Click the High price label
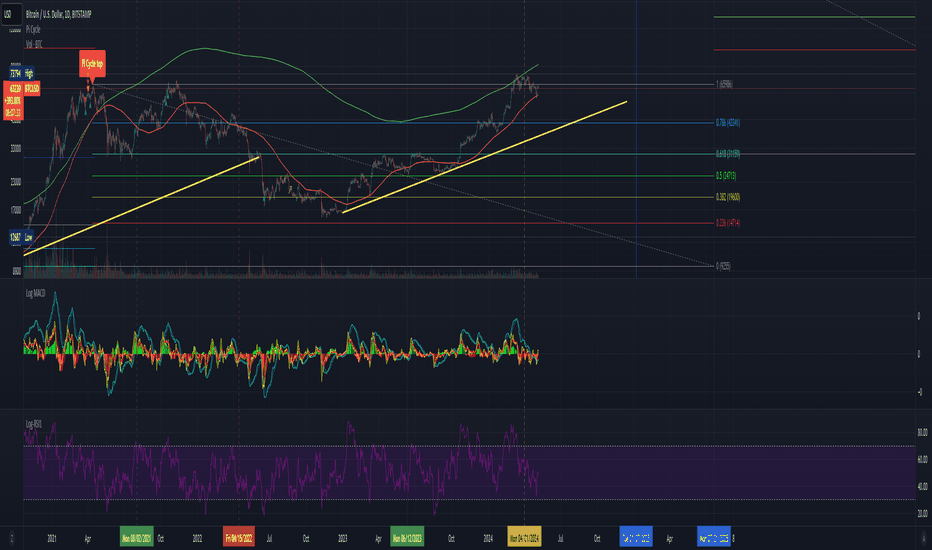Image resolution: width=932 pixels, height=550 pixels. tap(29, 74)
